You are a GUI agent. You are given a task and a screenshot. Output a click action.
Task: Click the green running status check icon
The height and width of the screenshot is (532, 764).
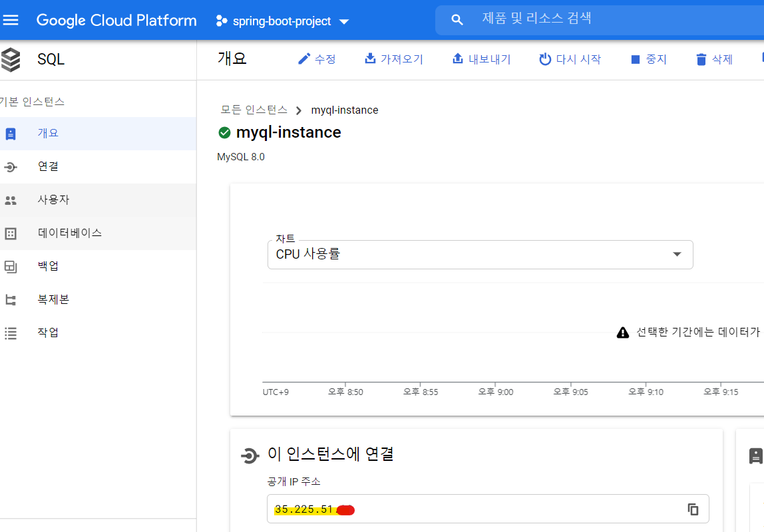(x=224, y=132)
